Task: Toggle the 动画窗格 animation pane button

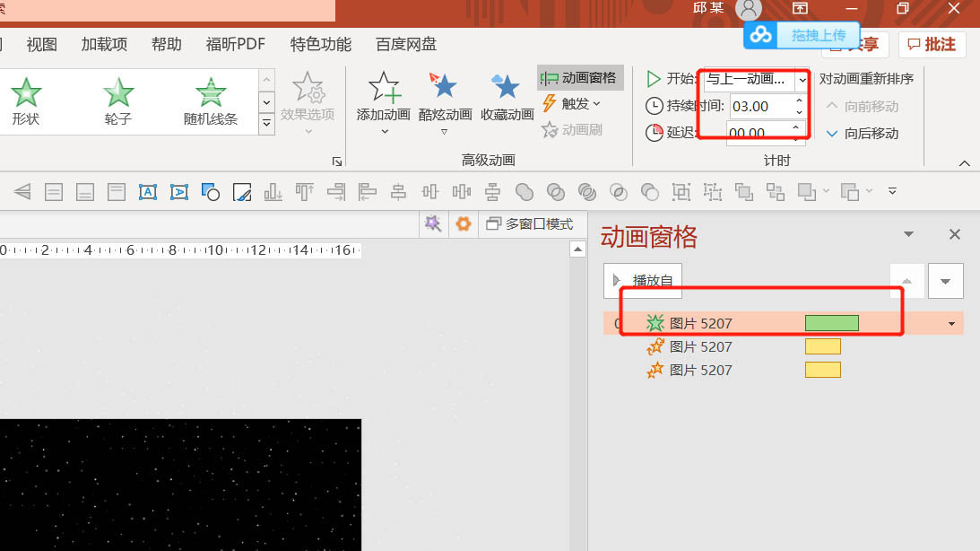Action: [579, 78]
